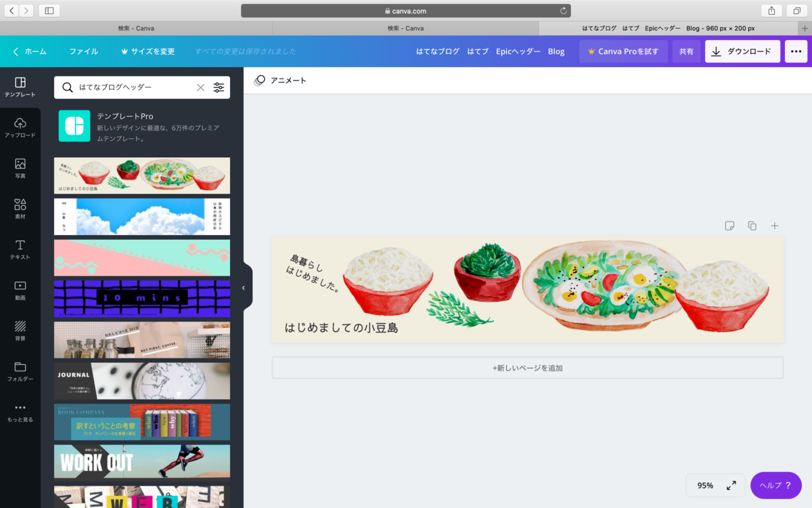Viewport: 812px width, 508px height.
Task: Select text 島暮らしはじめました on canvas
Action: click(314, 273)
